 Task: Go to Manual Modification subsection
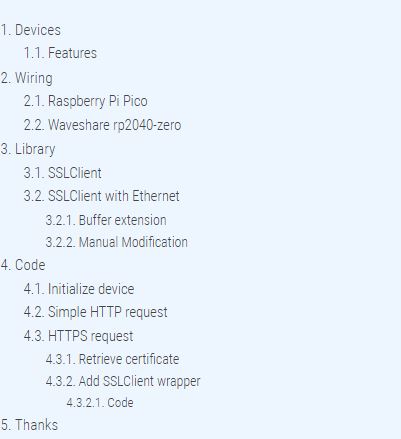[x=117, y=242]
